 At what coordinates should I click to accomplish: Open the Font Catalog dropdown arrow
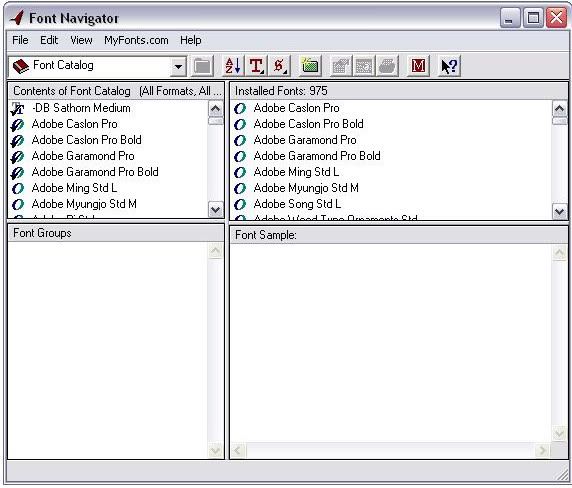coord(178,67)
